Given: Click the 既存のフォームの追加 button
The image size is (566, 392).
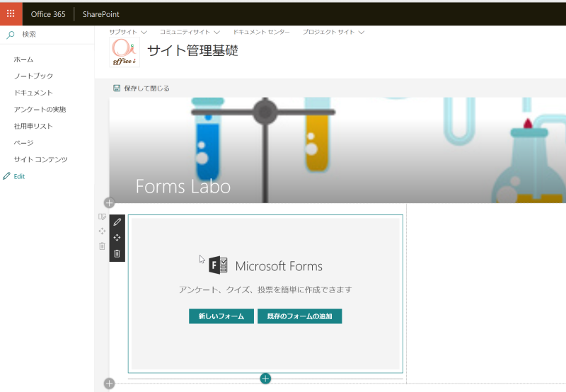Looking at the screenshot, I should point(299,316).
